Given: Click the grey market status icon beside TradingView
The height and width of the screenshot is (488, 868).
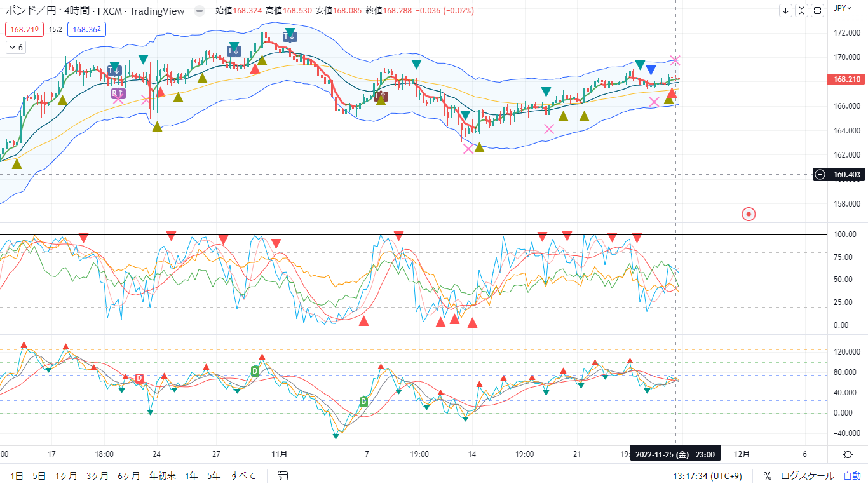Looking at the screenshot, I should [200, 11].
